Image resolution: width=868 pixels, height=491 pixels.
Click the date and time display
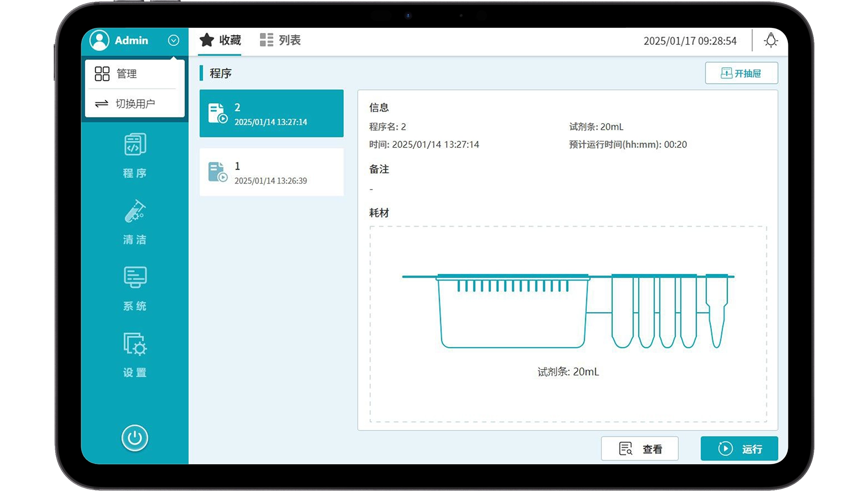tap(690, 41)
